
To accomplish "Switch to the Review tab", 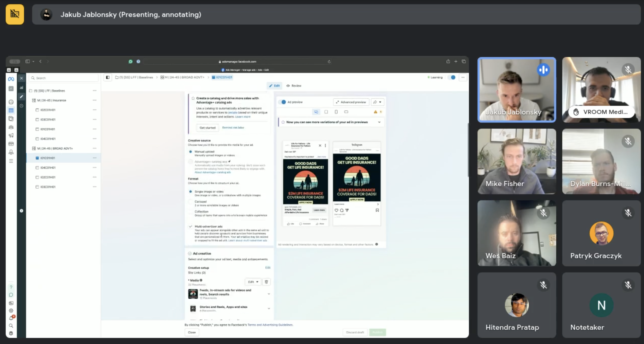I will pyautogui.click(x=294, y=86).
